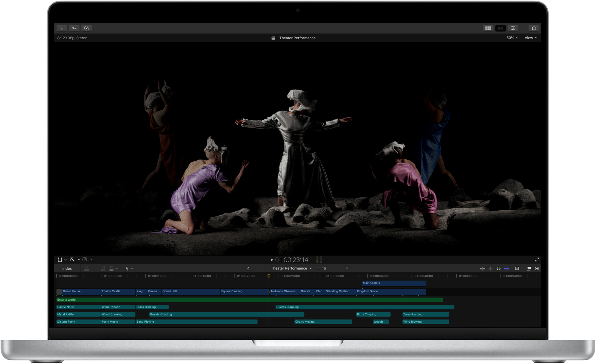Click the import media arrow icon
This screenshot has height=364, width=596.
pos(62,28)
